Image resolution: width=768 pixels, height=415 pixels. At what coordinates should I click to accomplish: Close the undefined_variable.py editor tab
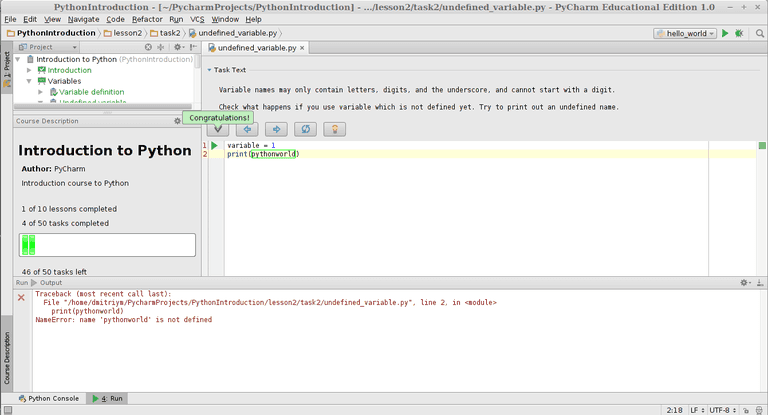(302, 48)
